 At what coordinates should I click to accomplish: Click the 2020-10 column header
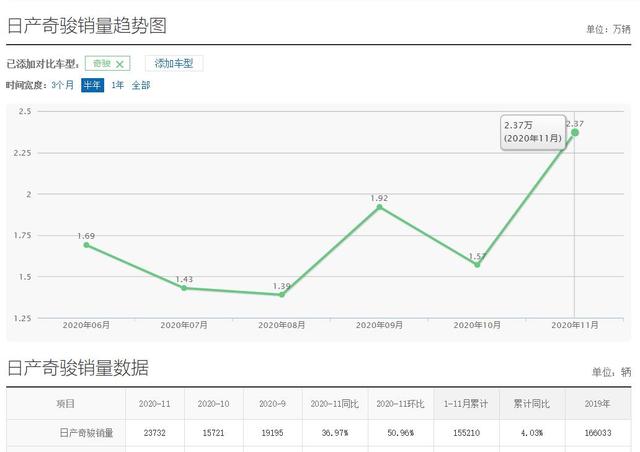213,404
